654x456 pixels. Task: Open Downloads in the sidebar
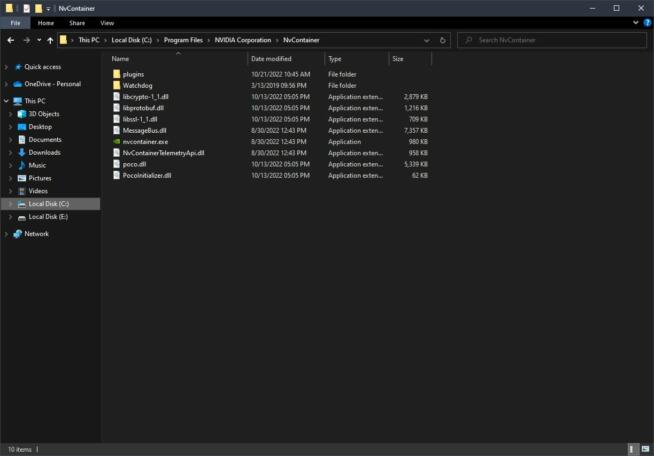pos(44,153)
